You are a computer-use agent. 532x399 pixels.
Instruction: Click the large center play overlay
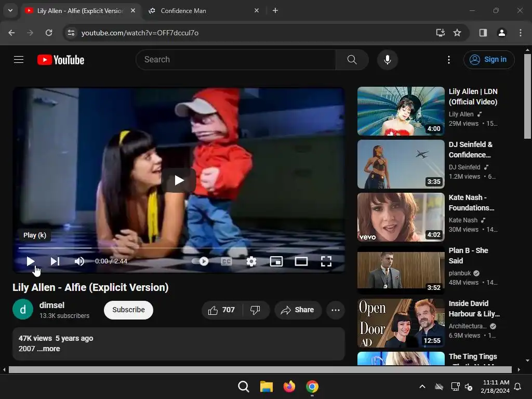(x=179, y=180)
